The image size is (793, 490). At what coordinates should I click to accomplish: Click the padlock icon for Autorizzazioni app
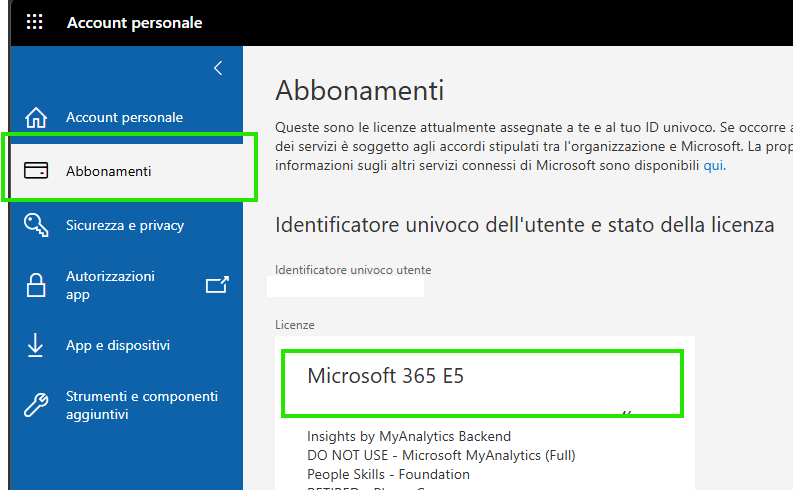36,285
